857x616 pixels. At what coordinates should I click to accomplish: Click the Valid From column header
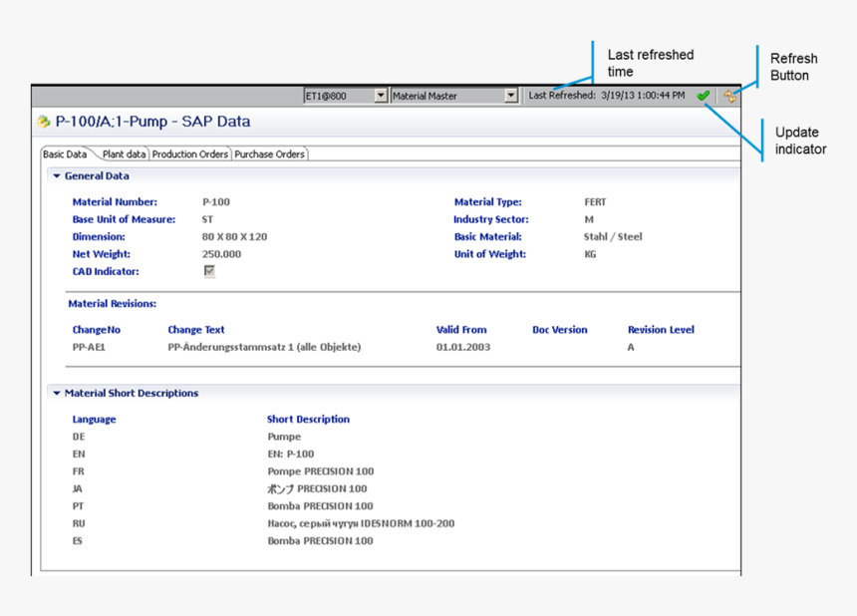[461, 330]
